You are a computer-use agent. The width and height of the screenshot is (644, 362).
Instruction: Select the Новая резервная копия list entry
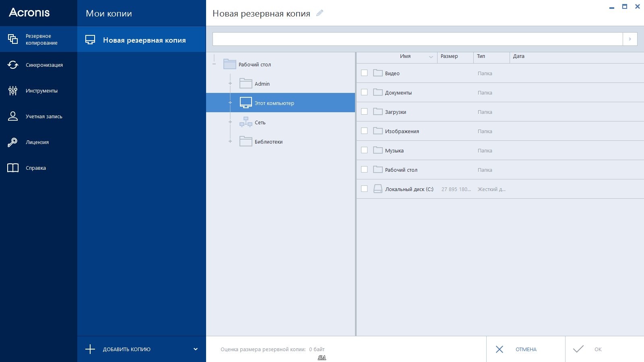pyautogui.click(x=142, y=40)
